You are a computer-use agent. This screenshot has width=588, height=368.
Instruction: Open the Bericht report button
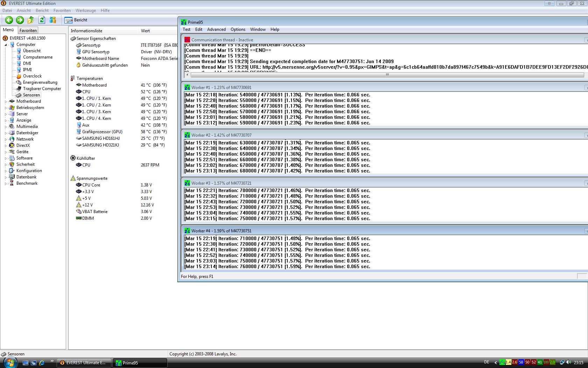[x=76, y=20]
